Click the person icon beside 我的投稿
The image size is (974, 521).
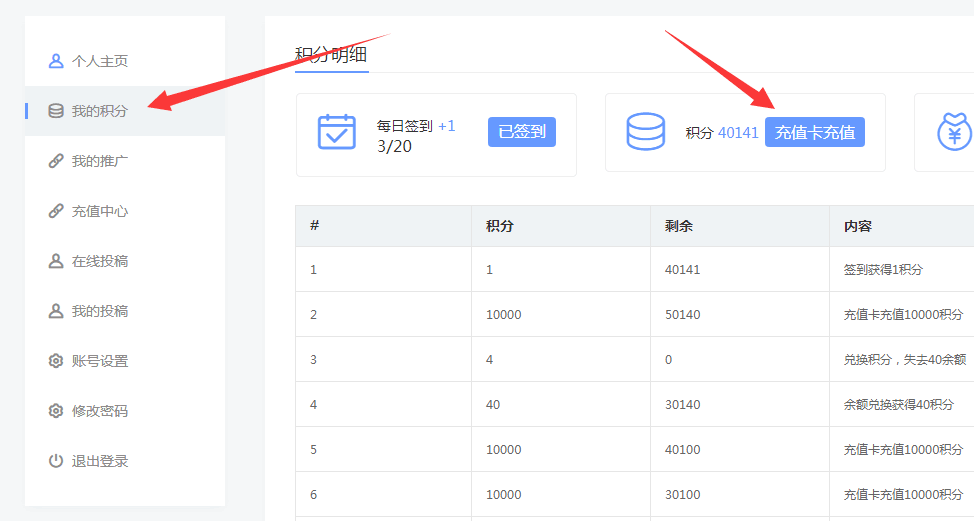pos(56,311)
